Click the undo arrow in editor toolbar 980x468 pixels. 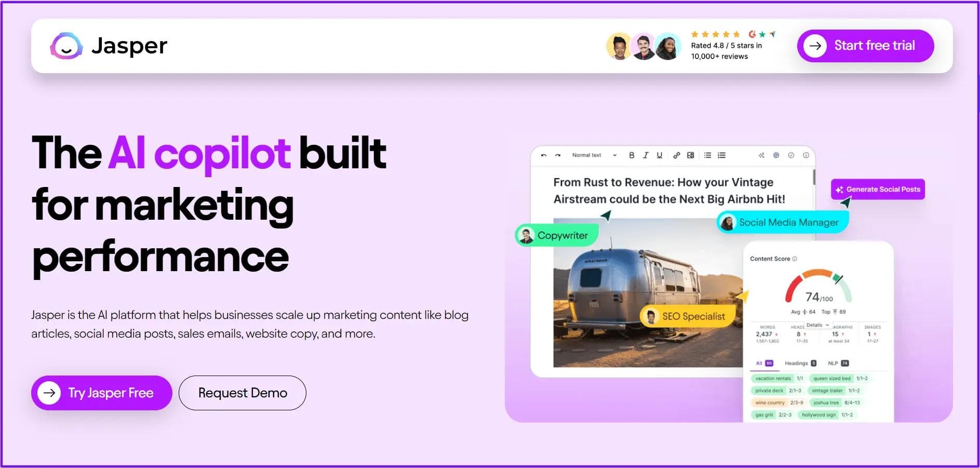coord(544,155)
